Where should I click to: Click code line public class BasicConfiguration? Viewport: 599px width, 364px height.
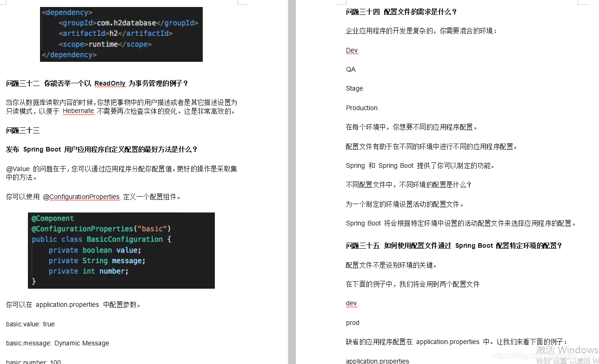[x=101, y=239]
